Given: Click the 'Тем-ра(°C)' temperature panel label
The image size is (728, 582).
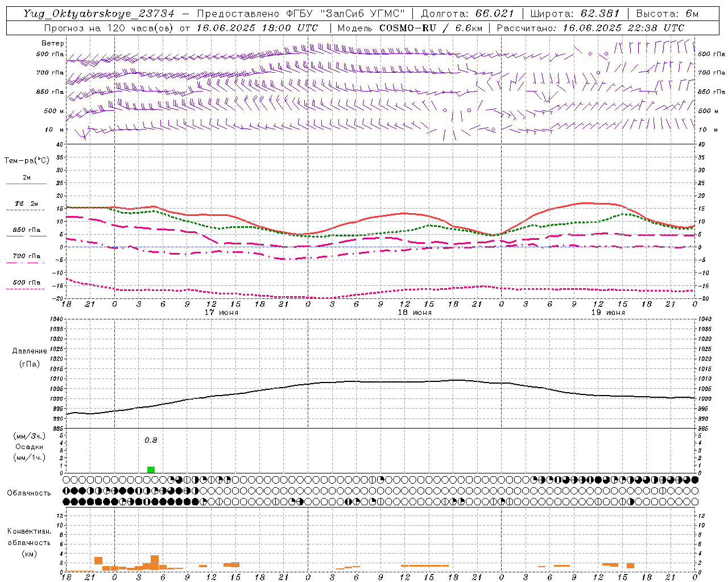Looking at the screenshot, I should click(x=27, y=161).
